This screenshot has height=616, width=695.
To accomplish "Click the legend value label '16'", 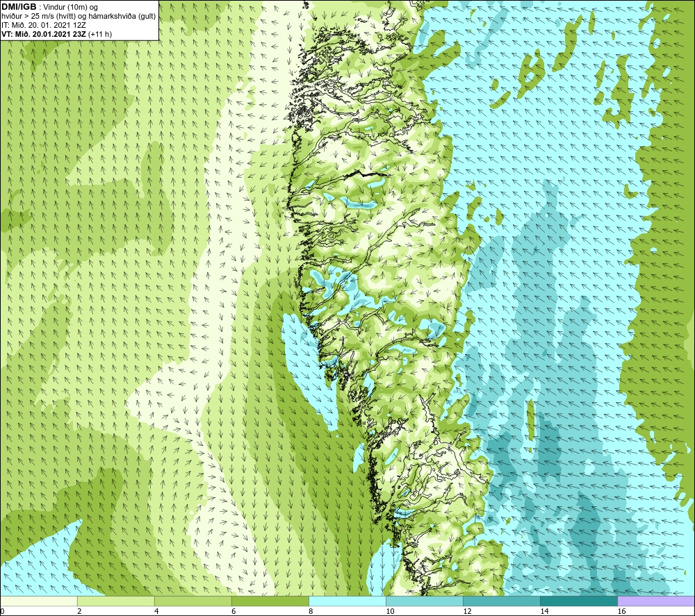I will coord(621,612).
